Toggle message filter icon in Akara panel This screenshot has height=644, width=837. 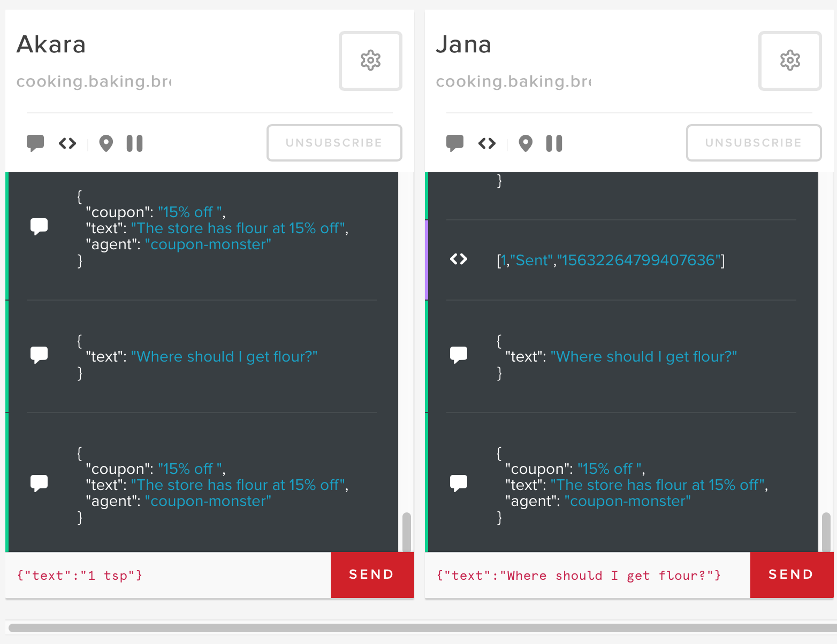35,143
